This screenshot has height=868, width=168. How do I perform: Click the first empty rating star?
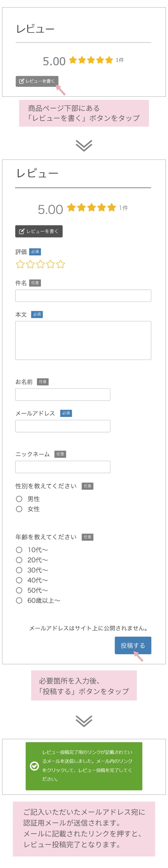tap(20, 264)
